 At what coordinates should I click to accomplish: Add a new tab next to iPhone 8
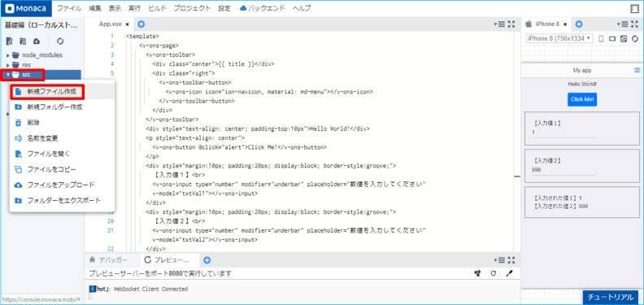[x=579, y=24]
